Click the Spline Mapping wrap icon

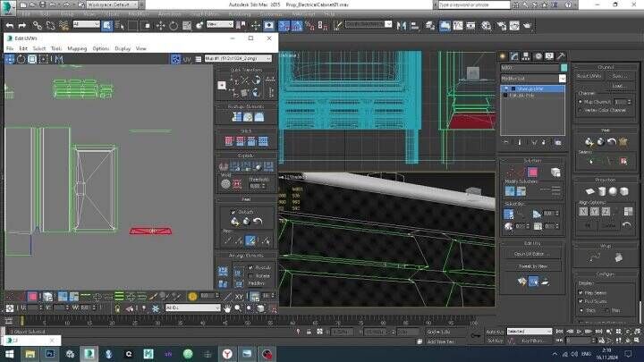(595, 257)
